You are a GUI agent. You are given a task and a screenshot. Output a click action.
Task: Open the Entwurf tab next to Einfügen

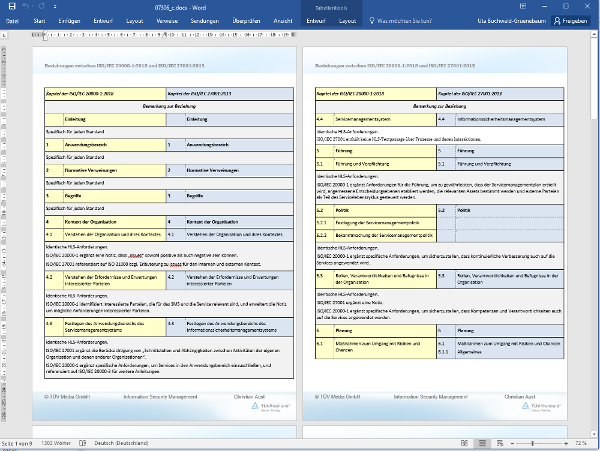[x=103, y=21]
